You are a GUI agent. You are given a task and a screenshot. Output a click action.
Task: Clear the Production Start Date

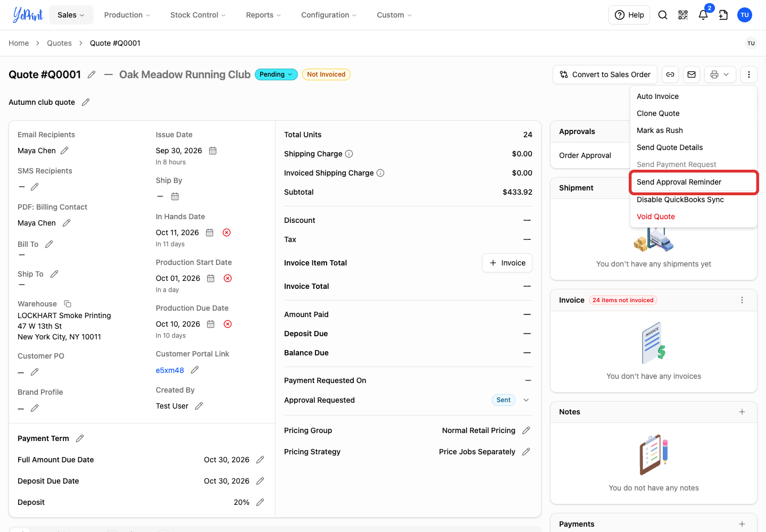coord(228,278)
